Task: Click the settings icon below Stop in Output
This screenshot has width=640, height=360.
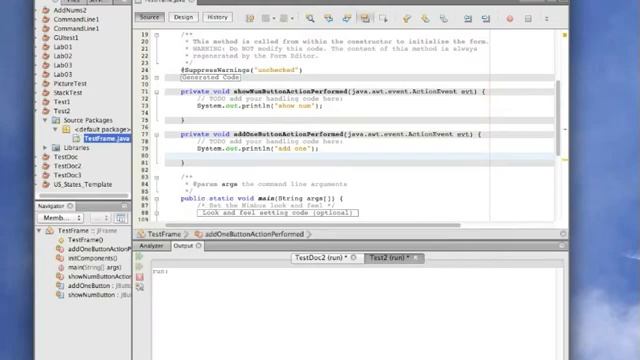Action: [140, 287]
